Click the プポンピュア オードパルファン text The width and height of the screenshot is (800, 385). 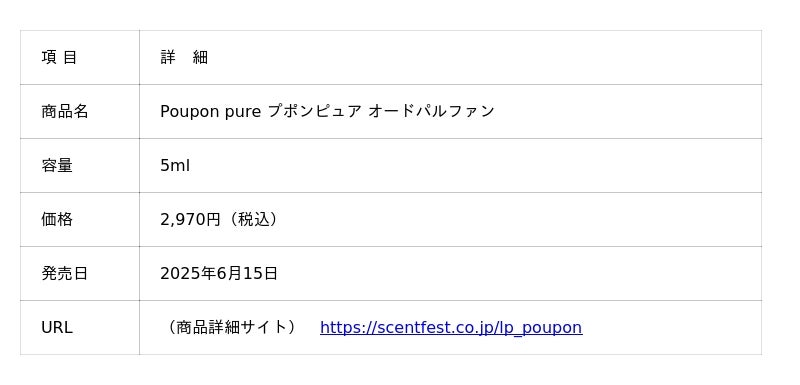click(x=381, y=111)
